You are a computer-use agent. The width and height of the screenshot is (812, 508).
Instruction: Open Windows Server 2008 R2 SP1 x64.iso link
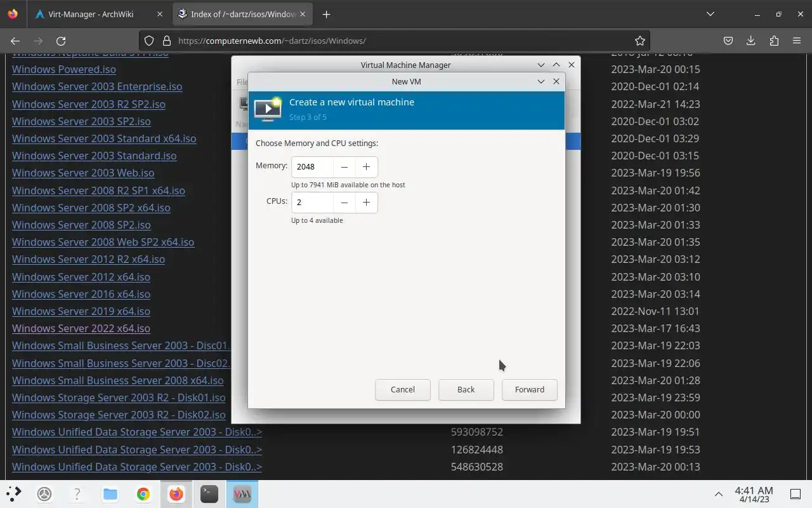pos(98,190)
